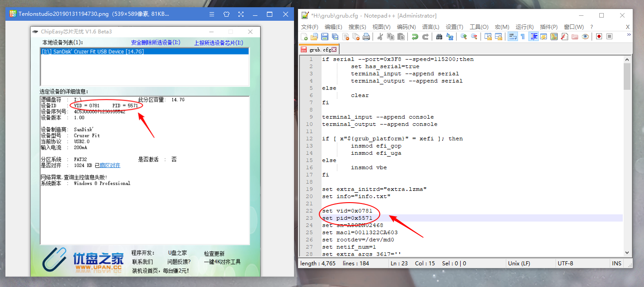Viewport: 644px width, 287px height.
Task: Place cursor on 'set vid=0x0781' line
Action: (347, 211)
